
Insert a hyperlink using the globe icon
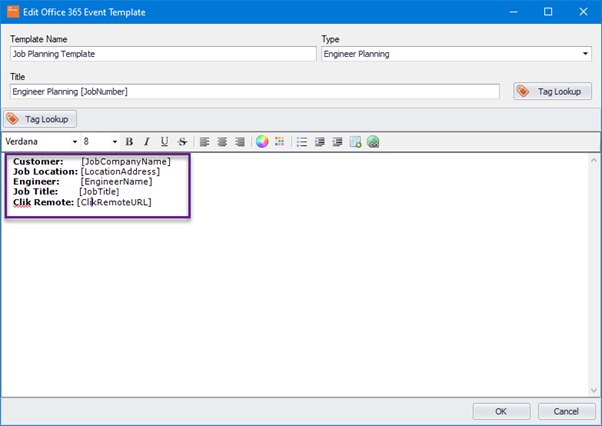pos(373,142)
